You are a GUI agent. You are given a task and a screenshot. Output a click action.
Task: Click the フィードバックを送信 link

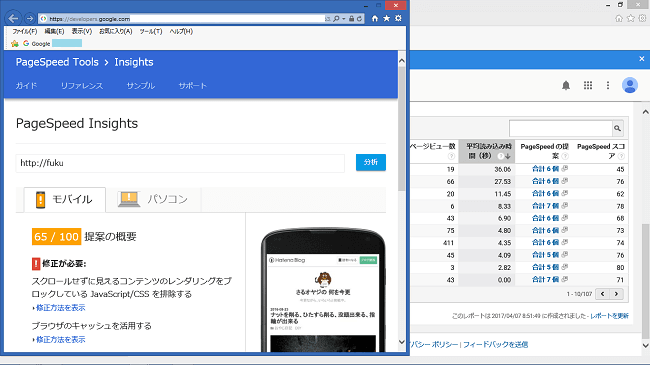coord(495,345)
